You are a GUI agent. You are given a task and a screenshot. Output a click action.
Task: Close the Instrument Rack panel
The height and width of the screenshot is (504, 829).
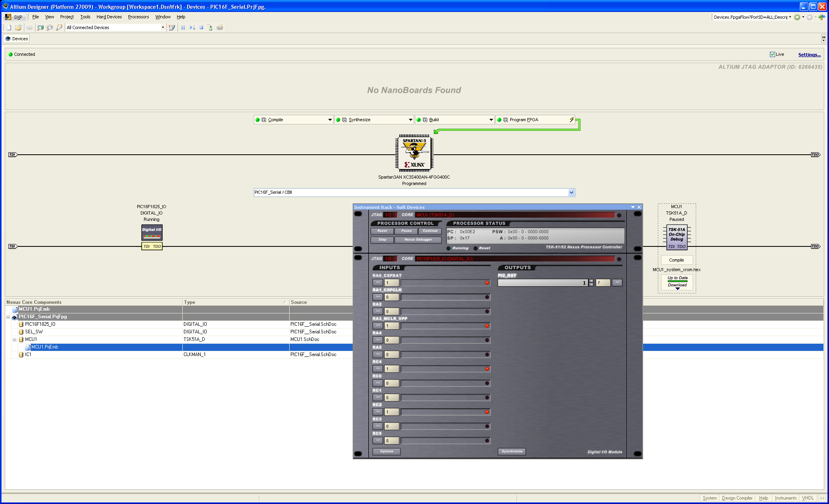coord(639,207)
